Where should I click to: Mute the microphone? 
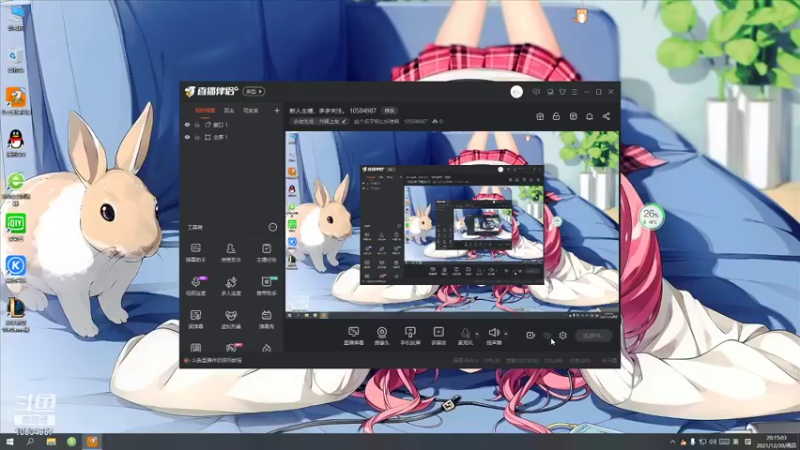[465, 336]
